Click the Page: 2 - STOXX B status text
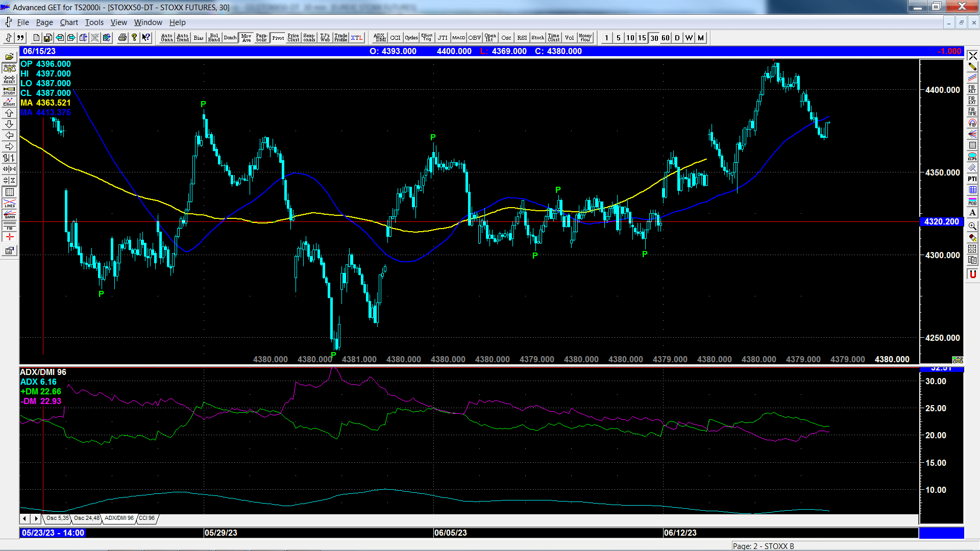This screenshot has width=980, height=551. coord(764,546)
